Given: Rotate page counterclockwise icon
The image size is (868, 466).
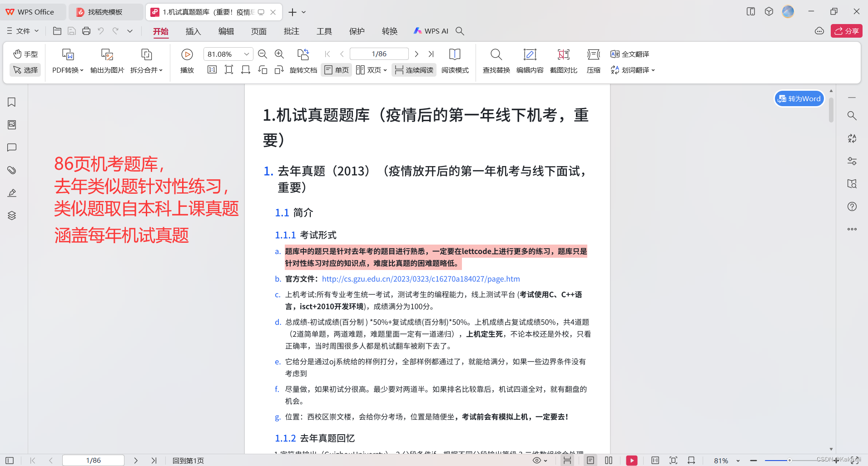Looking at the screenshot, I should tap(263, 69).
